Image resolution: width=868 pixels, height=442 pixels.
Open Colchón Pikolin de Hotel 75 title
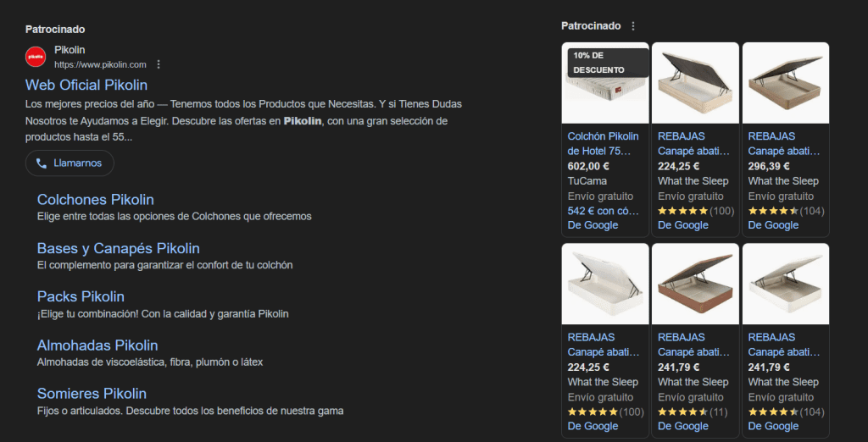click(x=603, y=144)
